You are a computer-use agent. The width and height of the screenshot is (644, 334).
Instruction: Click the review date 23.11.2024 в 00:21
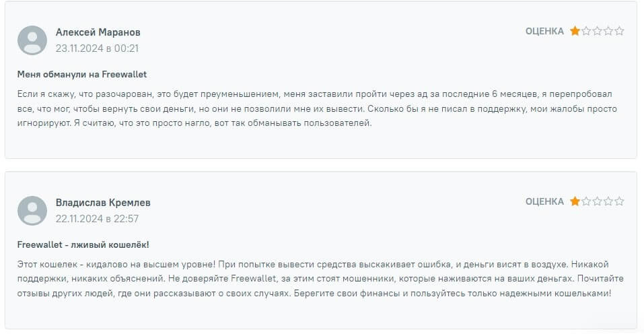[x=97, y=48]
